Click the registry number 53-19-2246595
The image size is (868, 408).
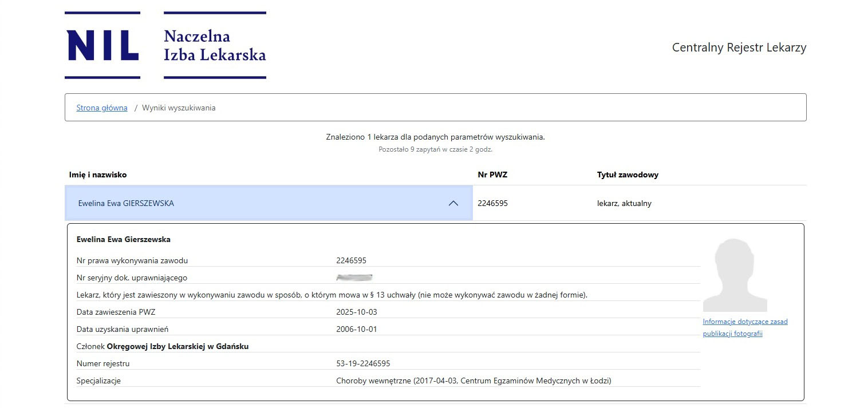(363, 363)
